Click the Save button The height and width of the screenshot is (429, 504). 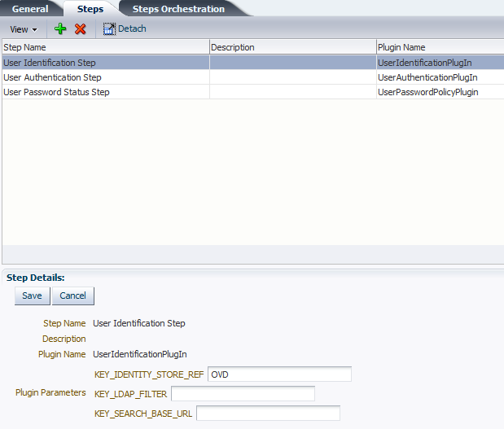point(32,295)
